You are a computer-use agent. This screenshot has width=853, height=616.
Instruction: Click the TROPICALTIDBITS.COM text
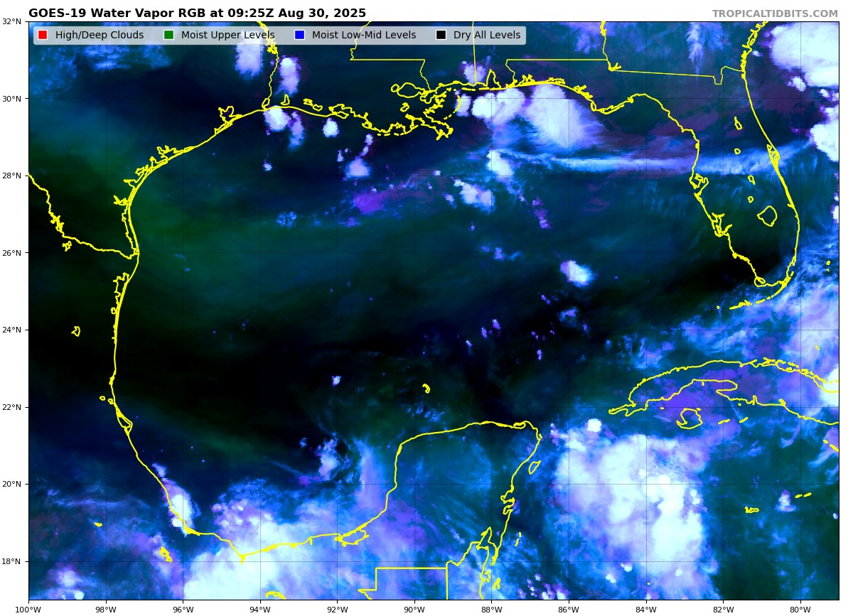(775, 13)
